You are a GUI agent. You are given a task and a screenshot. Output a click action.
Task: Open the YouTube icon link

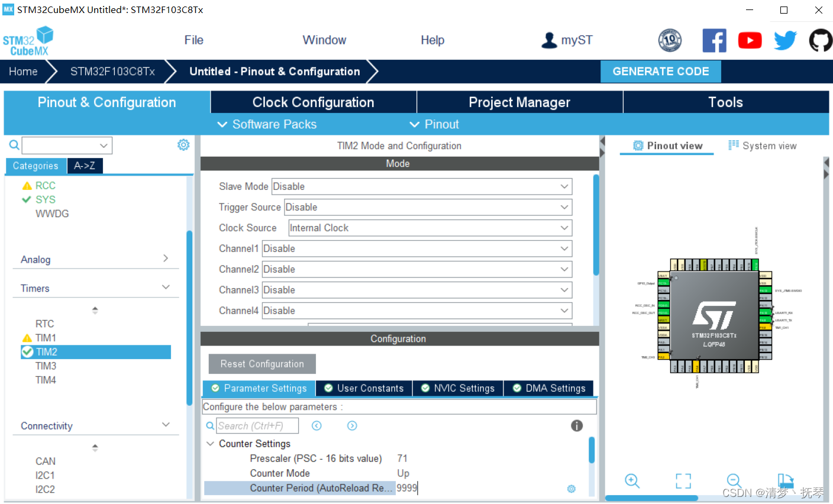[x=750, y=40]
